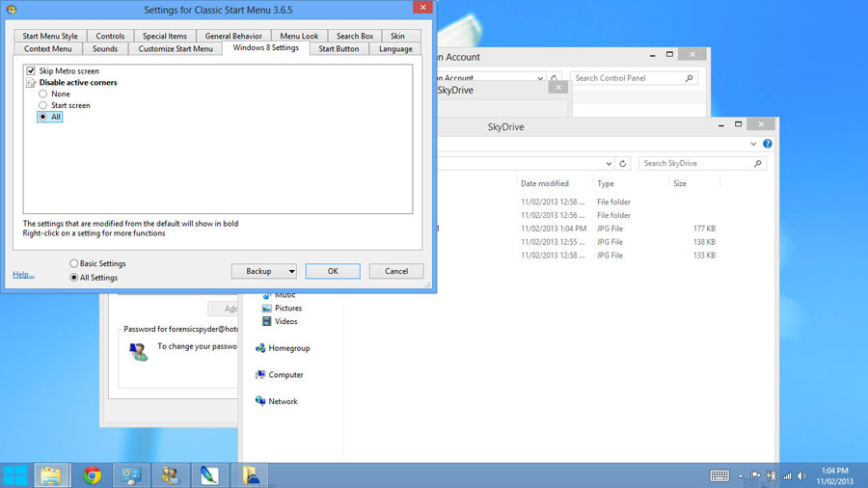The image size is (868, 488).
Task: Click the SkyDrive window help icon
Action: (768, 144)
